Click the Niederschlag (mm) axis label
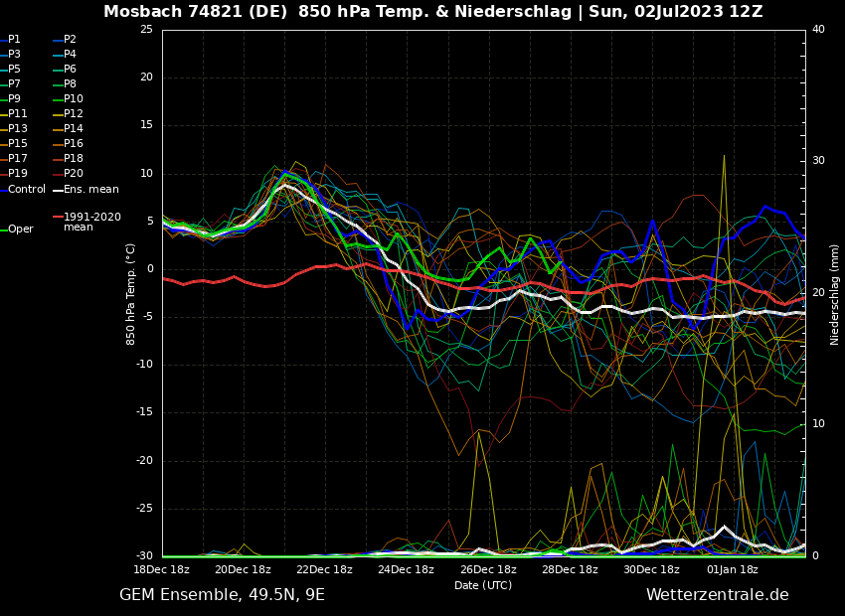Image resolution: width=845 pixels, height=616 pixels. (835, 294)
